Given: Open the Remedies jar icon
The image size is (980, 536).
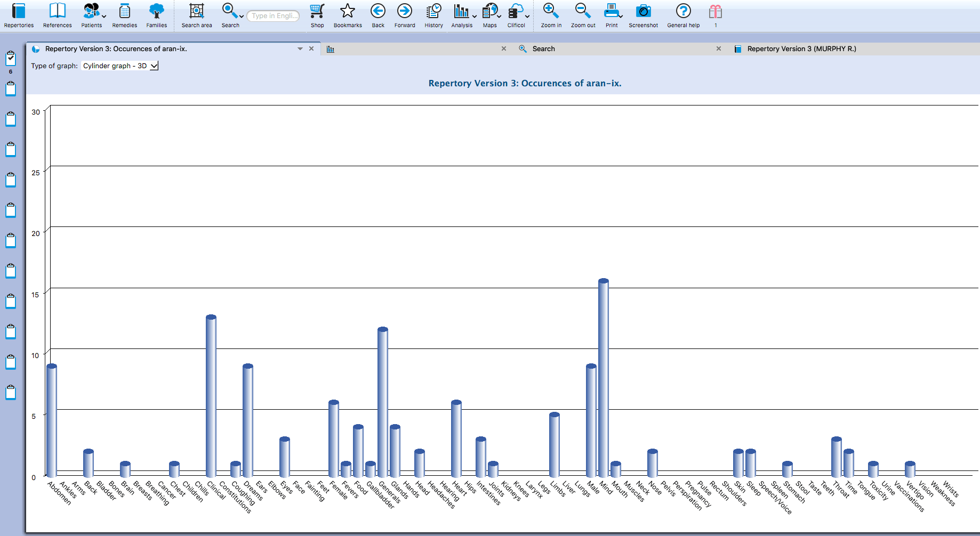Looking at the screenshot, I should coord(125,15).
